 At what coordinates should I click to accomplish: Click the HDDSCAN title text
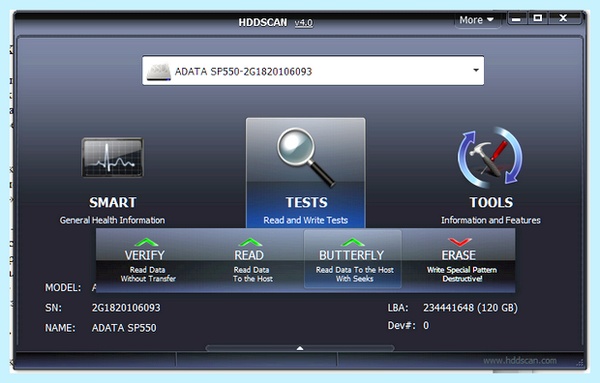263,23
